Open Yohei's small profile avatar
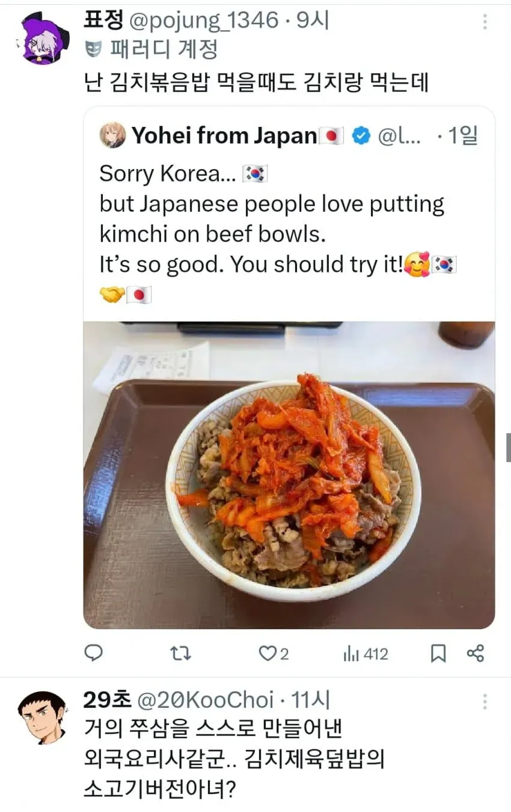The height and width of the screenshot is (812, 511). pos(112,135)
